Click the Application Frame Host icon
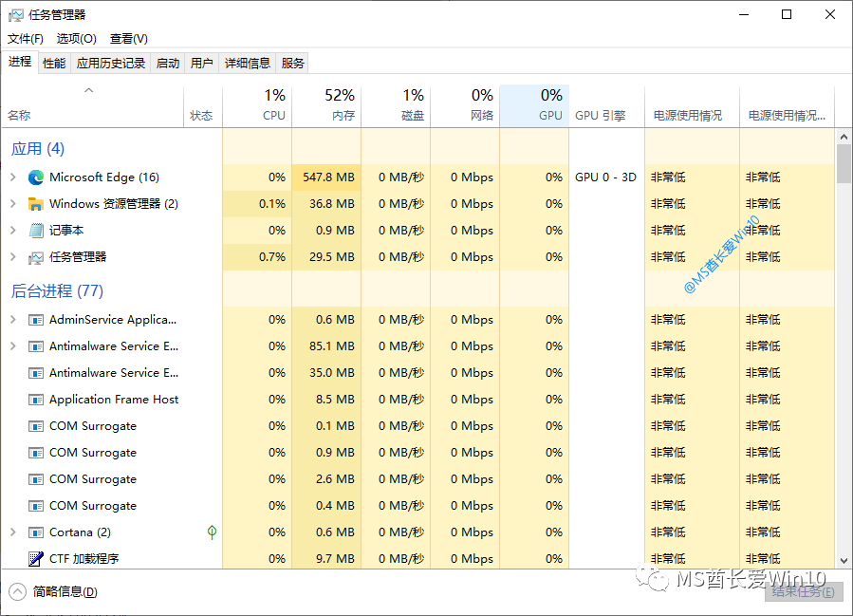853x616 pixels. click(x=35, y=399)
